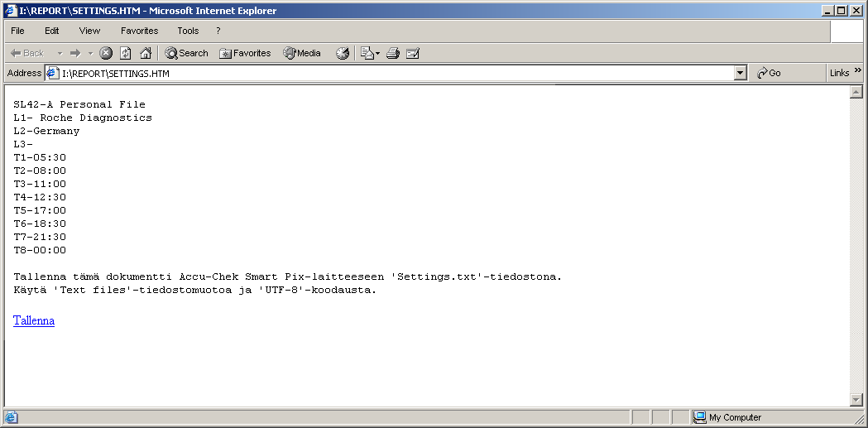This screenshot has height=428, width=868.
Task: Click inside the Address bar field
Action: (x=396, y=73)
